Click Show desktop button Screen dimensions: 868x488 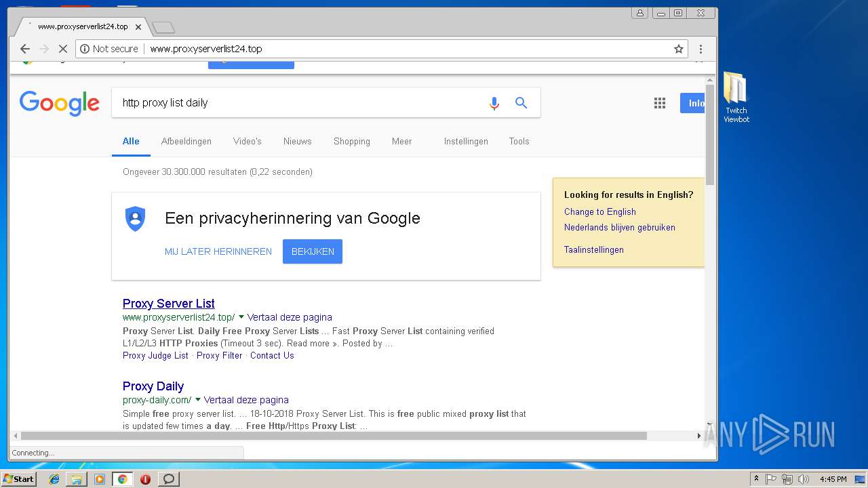click(861, 479)
